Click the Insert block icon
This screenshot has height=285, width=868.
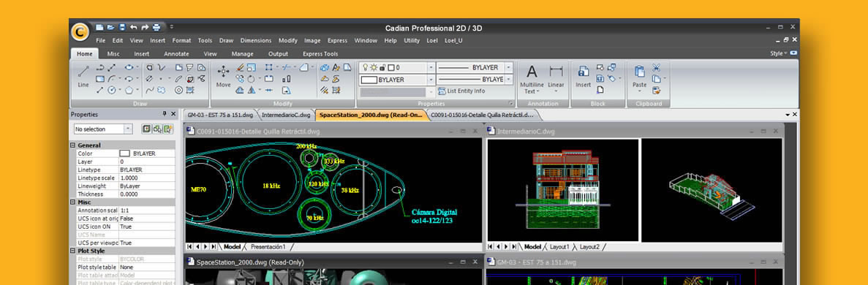(584, 71)
